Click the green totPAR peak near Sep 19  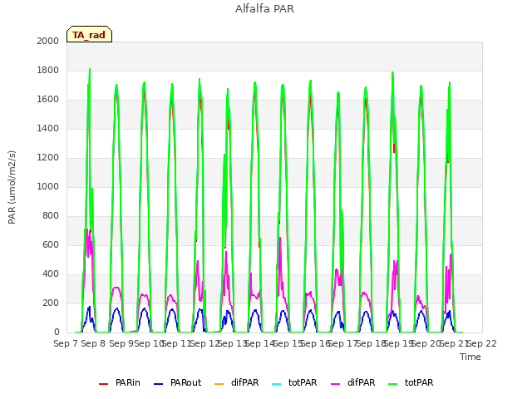[392, 72]
